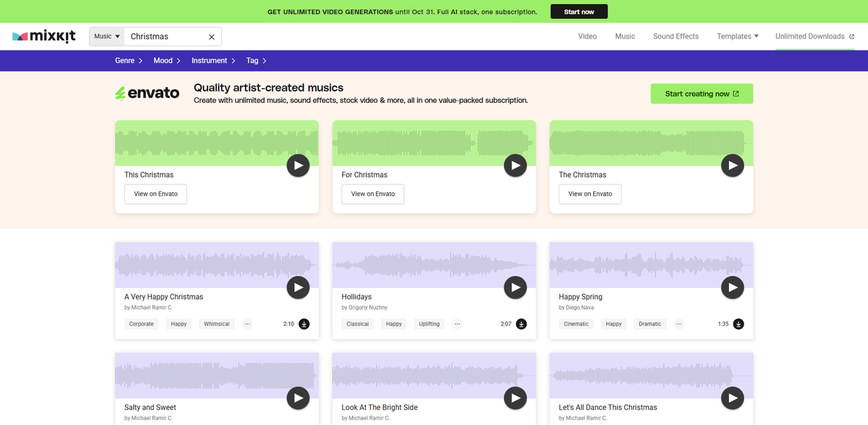The height and width of the screenshot is (425, 868).
Task: Click the Mixkit logo
Action: (x=43, y=36)
